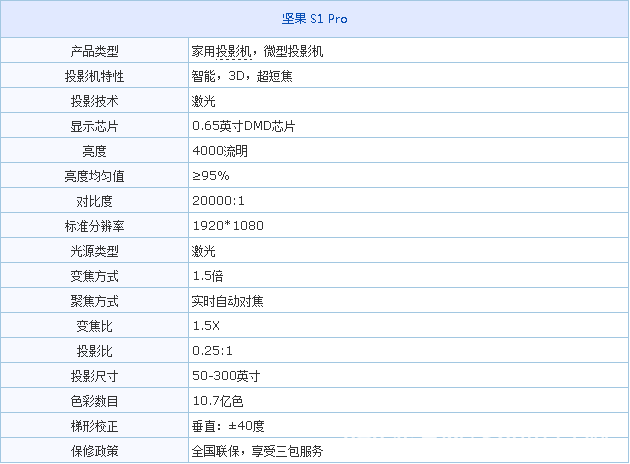
Task: Click the value 20000:1
Action: point(218,200)
